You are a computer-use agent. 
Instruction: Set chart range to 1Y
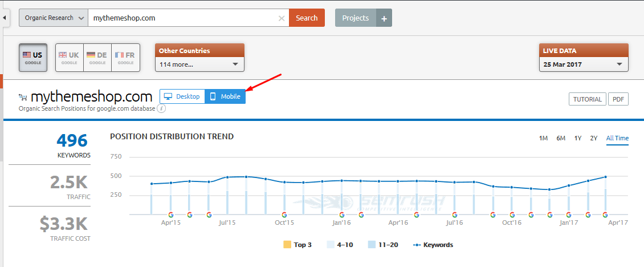tap(578, 138)
